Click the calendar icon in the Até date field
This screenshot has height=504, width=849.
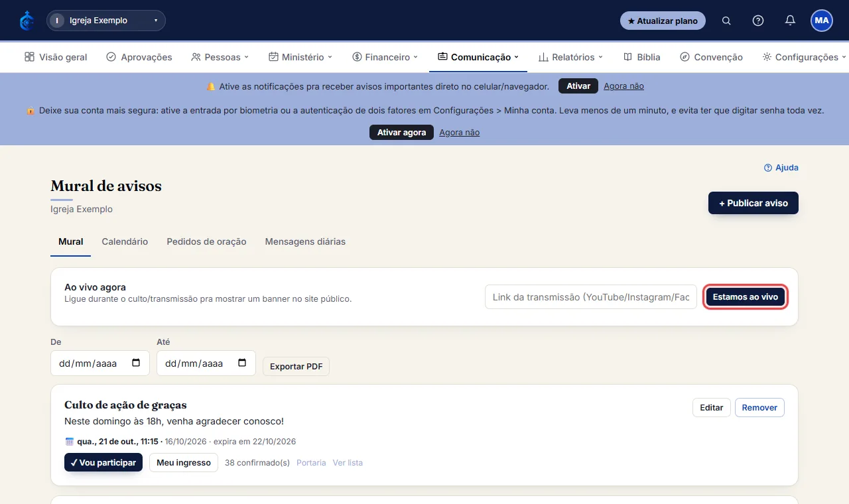coord(242,363)
